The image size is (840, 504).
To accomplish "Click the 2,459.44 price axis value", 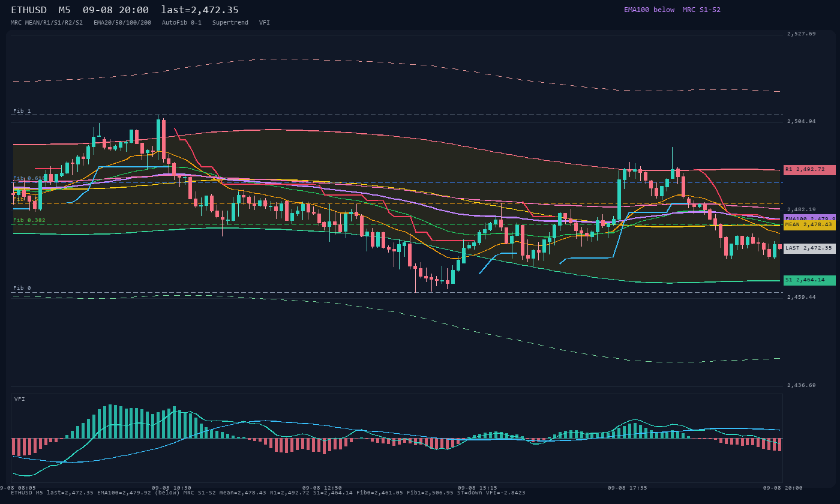I will click(802, 297).
